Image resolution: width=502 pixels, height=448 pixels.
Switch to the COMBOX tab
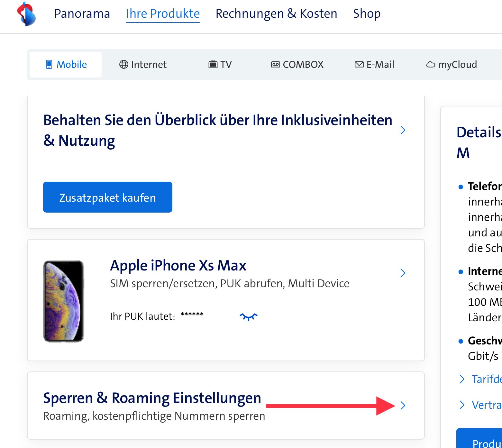click(x=303, y=65)
